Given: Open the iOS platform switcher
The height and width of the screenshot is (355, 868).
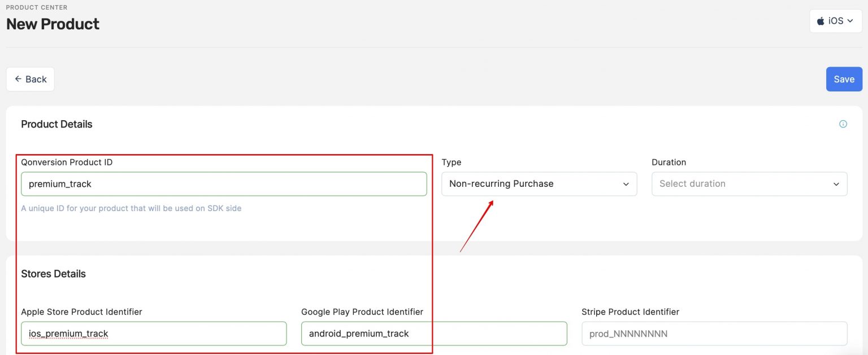Looking at the screenshot, I should (x=835, y=21).
